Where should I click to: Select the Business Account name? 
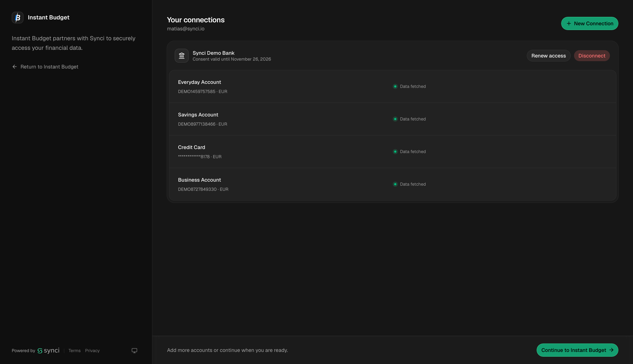tap(199, 180)
